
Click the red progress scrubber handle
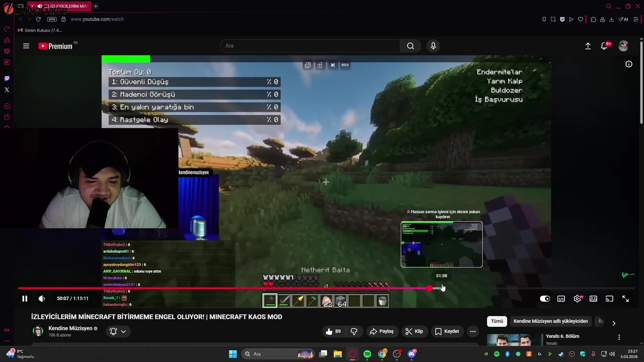pos(429,288)
